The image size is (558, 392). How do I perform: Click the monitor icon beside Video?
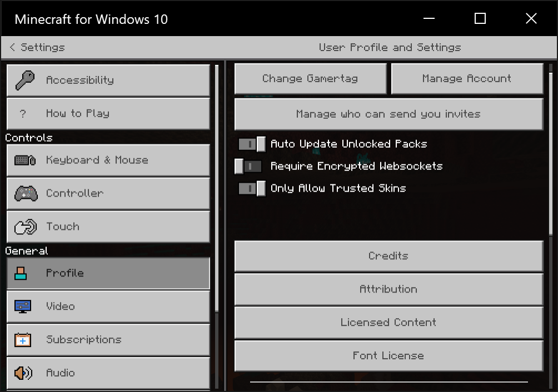(x=23, y=306)
